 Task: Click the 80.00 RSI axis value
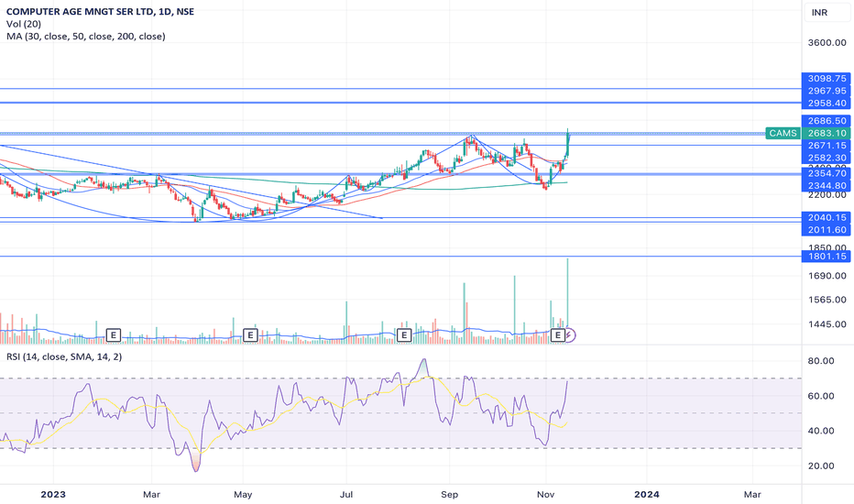(821, 361)
